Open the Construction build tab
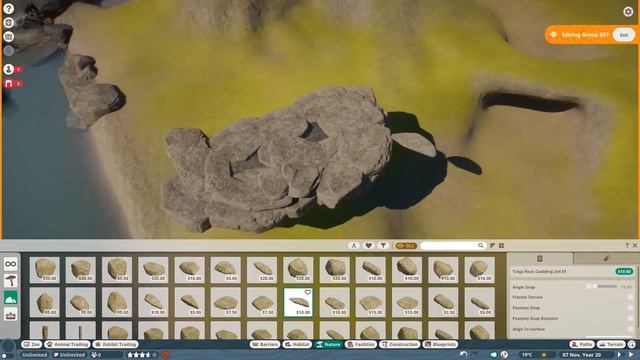Screen dimensions: 640x360 [x=400, y=344]
